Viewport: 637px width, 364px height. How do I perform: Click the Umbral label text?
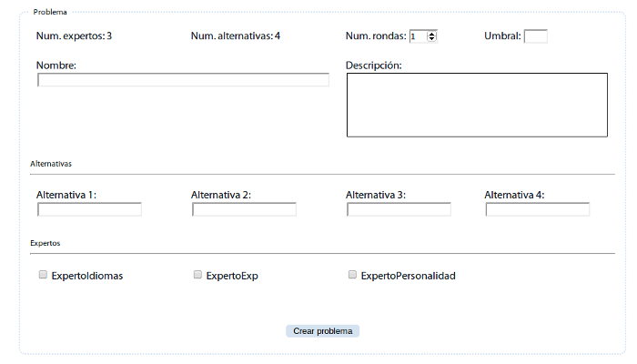coord(502,36)
